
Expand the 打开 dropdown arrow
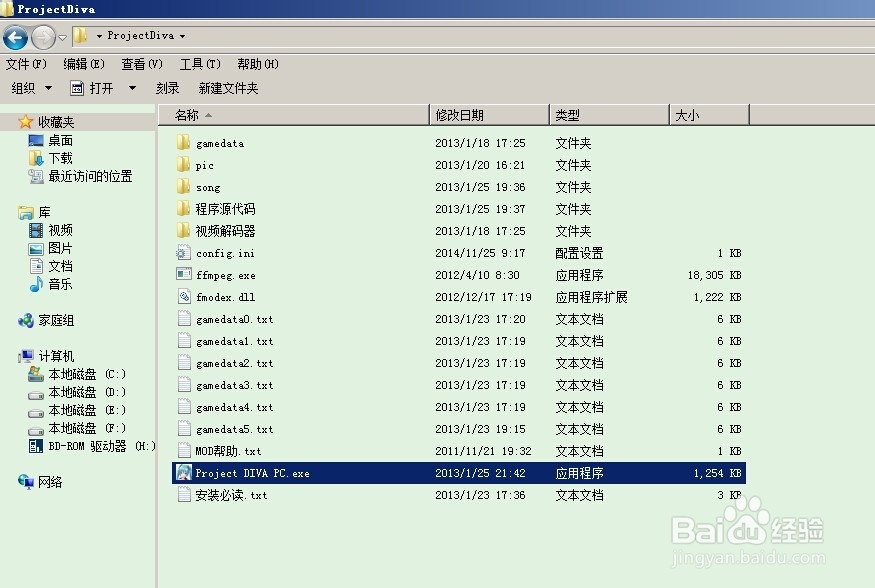[x=132, y=88]
